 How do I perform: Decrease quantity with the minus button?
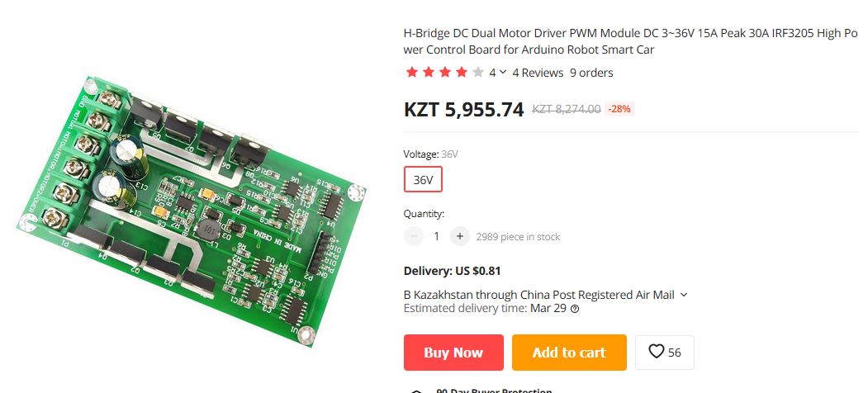414,236
